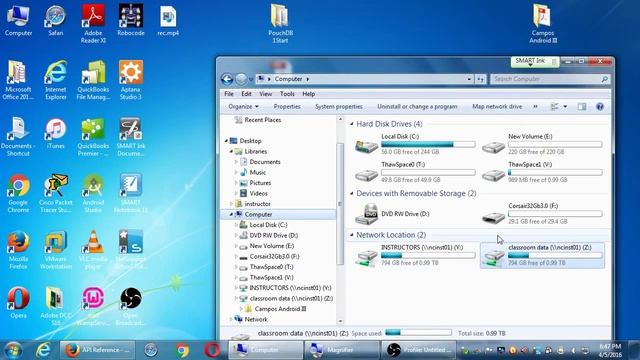Open the Tools menu

pos(287,94)
